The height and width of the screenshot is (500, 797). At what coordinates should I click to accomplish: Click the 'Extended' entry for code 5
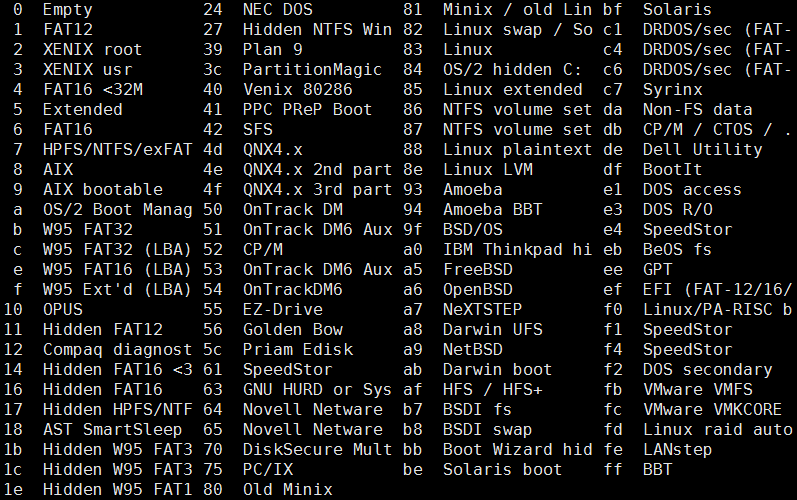point(82,110)
